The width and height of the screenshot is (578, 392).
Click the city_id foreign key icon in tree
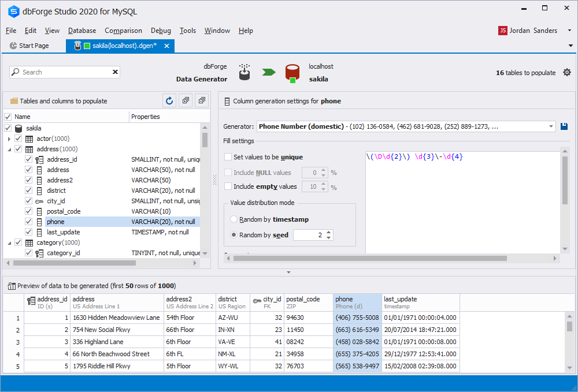pyautogui.click(x=39, y=201)
